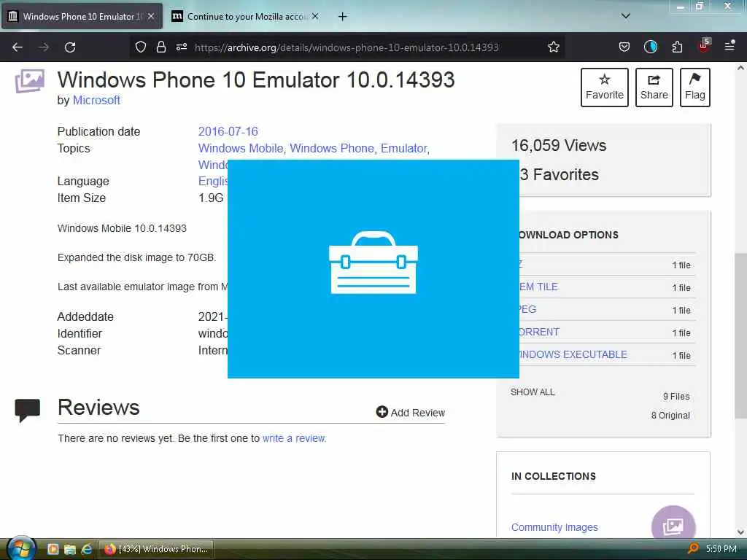The width and height of the screenshot is (747, 560).
Task: Click the write a review link
Action: (x=294, y=438)
